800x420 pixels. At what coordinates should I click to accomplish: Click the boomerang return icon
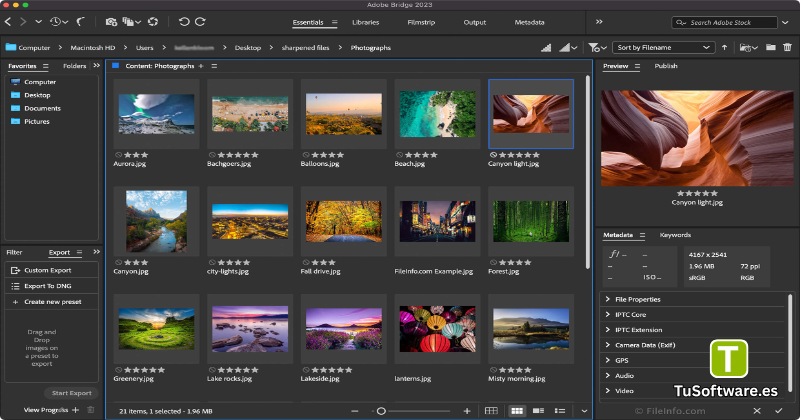(x=81, y=22)
